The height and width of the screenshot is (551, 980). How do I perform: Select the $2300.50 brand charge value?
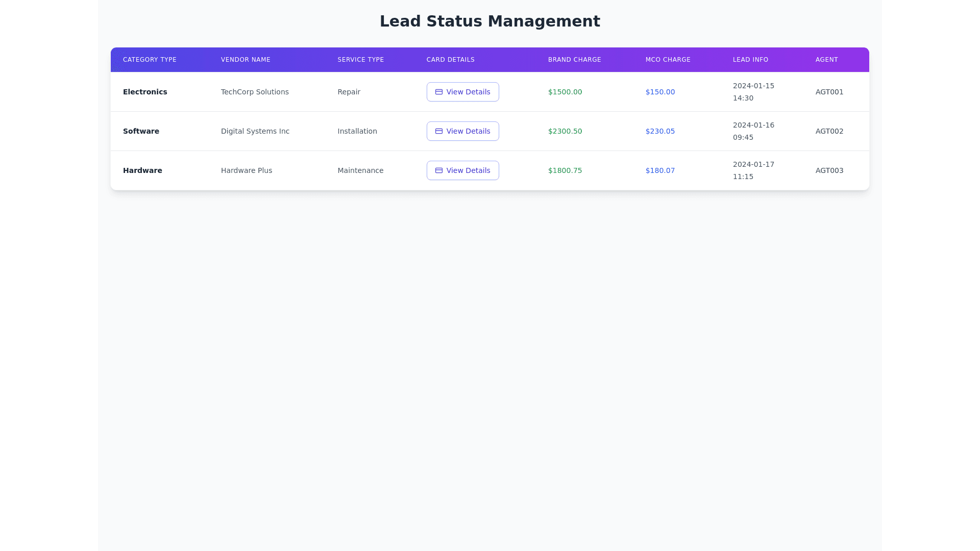[565, 131]
